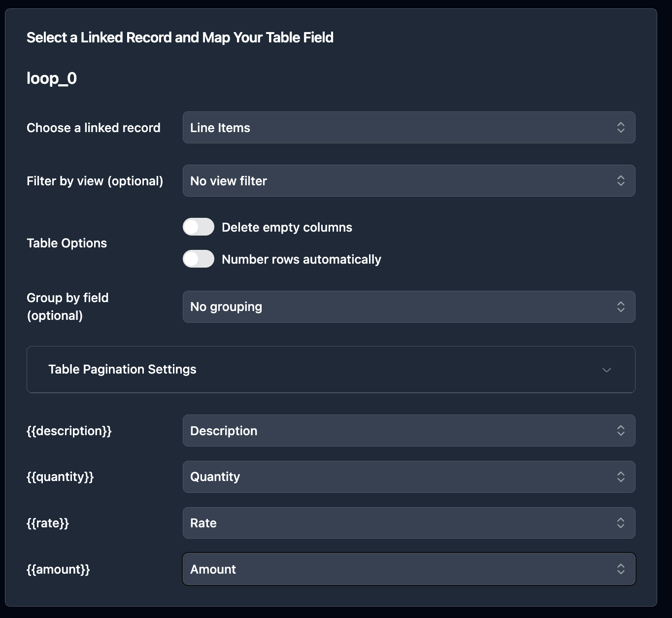This screenshot has width=672, height=618.
Task: Click the 'Number rows automatically' label text
Action: [301, 259]
